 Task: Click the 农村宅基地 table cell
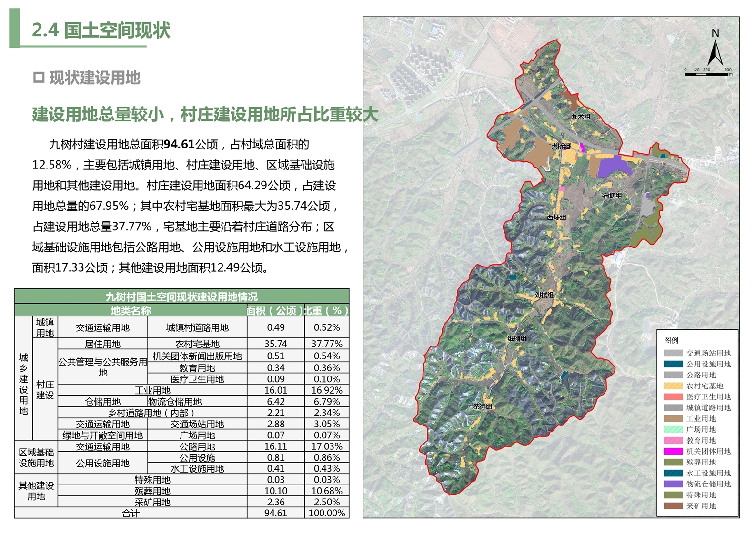click(197, 344)
